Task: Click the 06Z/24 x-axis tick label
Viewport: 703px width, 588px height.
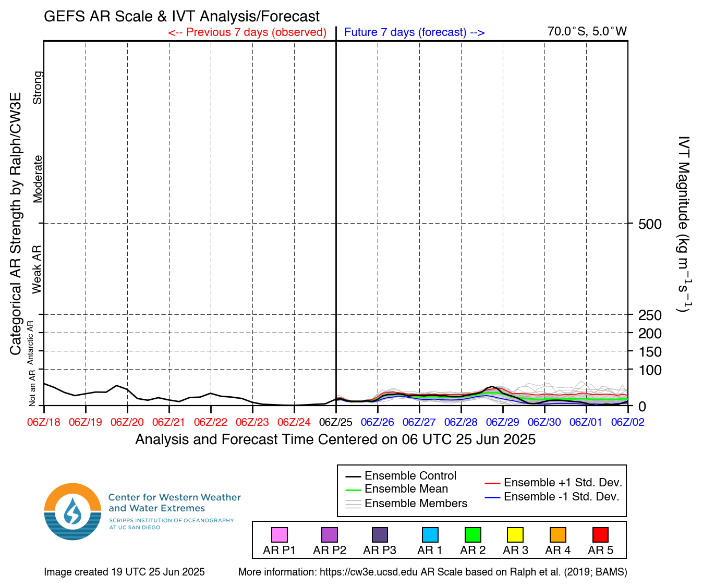Action: [294, 422]
